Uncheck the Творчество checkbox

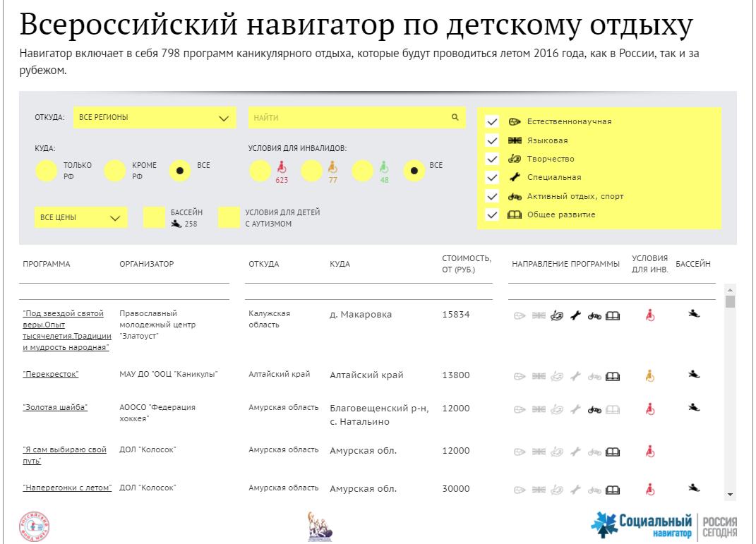pyautogui.click(x=492, y=159)
